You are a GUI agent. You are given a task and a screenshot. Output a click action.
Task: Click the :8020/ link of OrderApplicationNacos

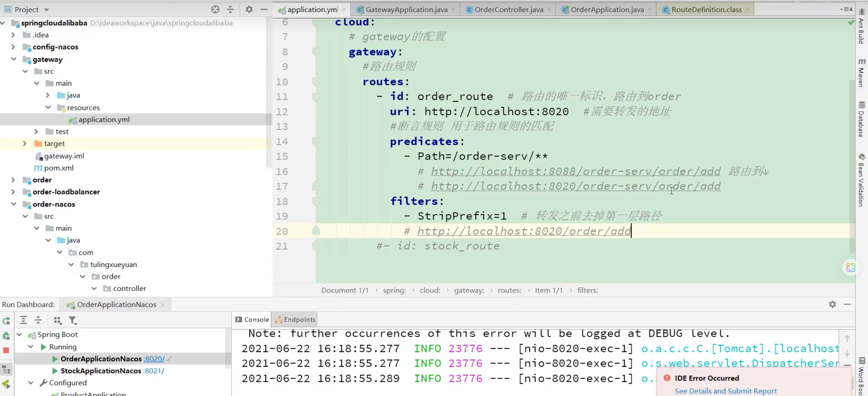click(x=154, y=358)
